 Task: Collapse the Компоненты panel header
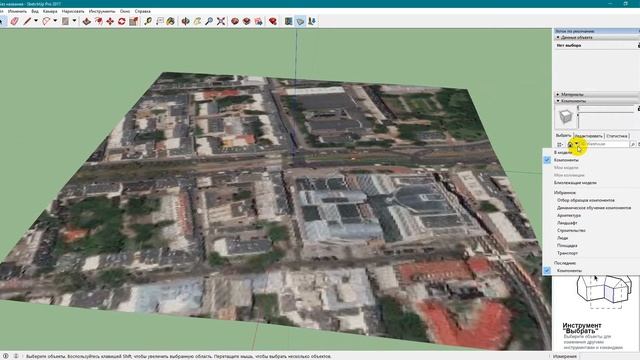(x=596, y=100)
